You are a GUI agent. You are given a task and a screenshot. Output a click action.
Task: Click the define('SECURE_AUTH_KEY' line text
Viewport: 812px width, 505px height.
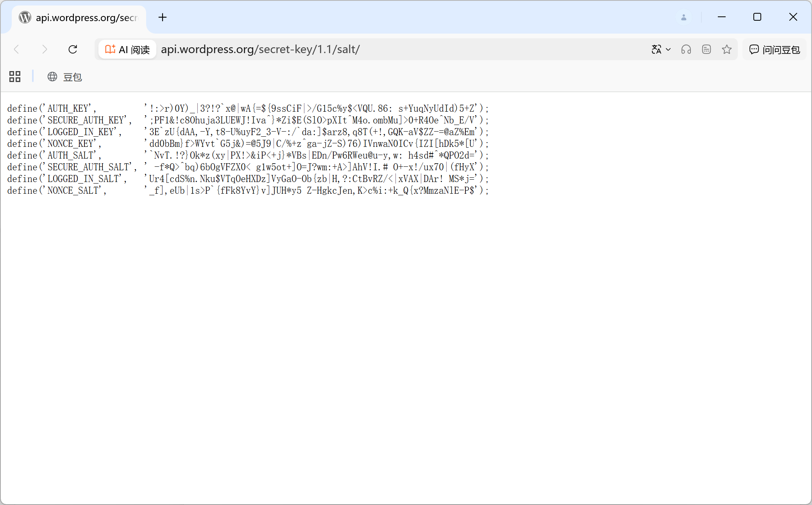click(x=248, y=120)
